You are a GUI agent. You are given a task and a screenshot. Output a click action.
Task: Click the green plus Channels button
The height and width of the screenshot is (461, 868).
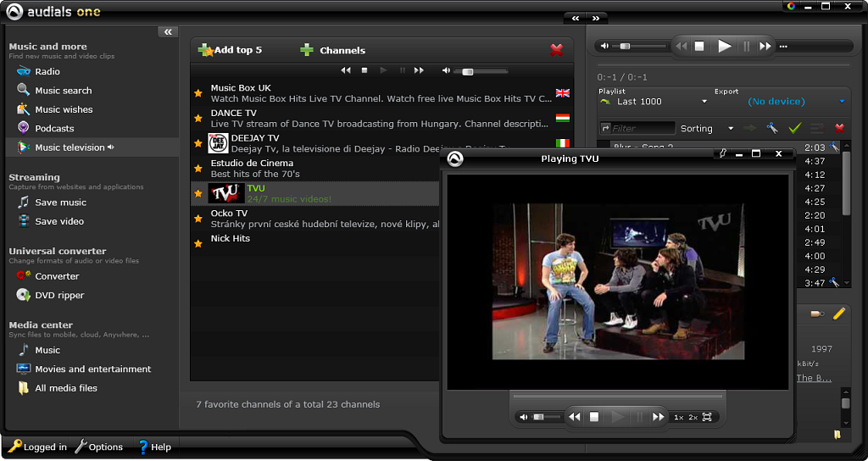332,50
